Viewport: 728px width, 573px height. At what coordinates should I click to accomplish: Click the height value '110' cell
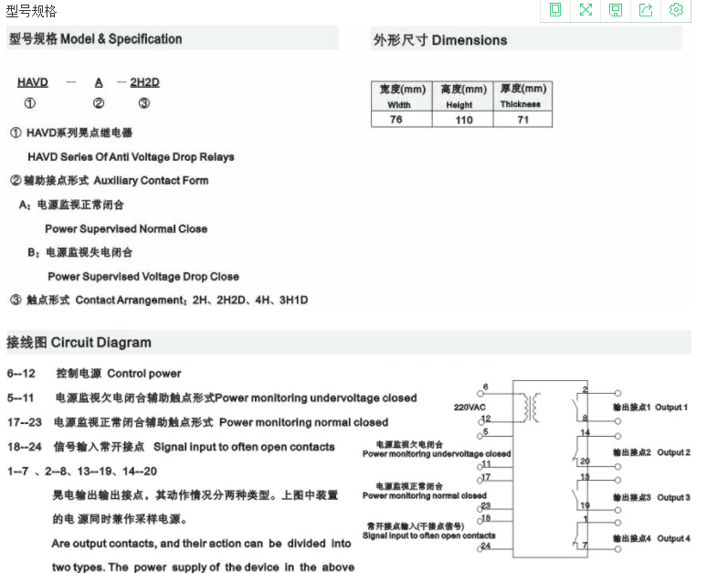[x=464, y=120]
